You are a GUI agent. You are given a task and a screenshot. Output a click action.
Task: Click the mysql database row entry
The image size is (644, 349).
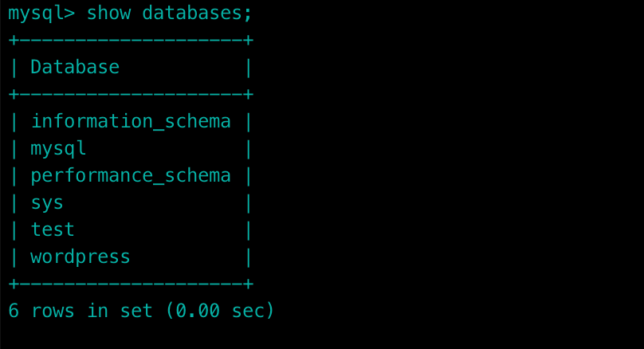(58, 149)
